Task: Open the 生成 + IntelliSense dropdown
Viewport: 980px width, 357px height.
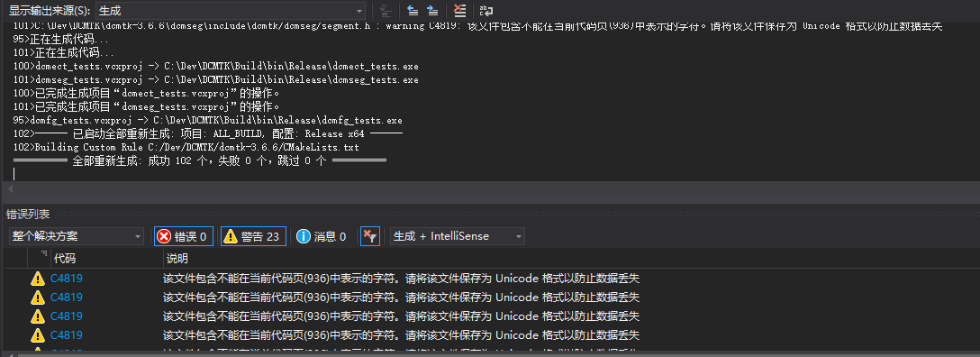Action: [x=457, y=236]
